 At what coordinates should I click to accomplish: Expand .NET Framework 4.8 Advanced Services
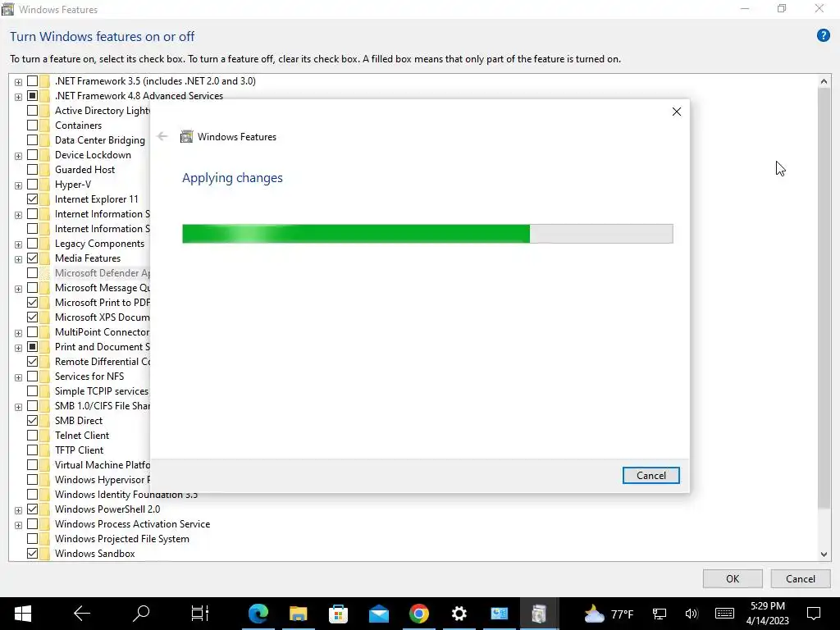click(18, 97)
